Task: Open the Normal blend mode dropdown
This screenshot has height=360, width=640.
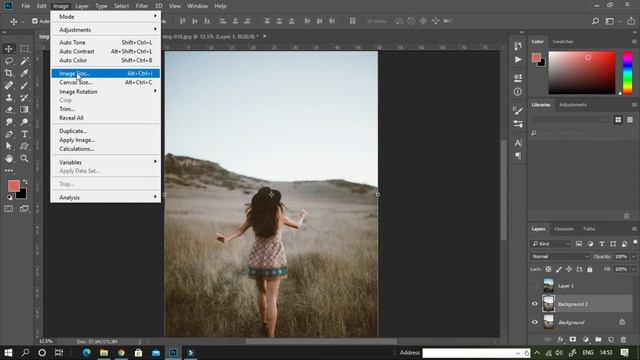Action: (560, 256)
